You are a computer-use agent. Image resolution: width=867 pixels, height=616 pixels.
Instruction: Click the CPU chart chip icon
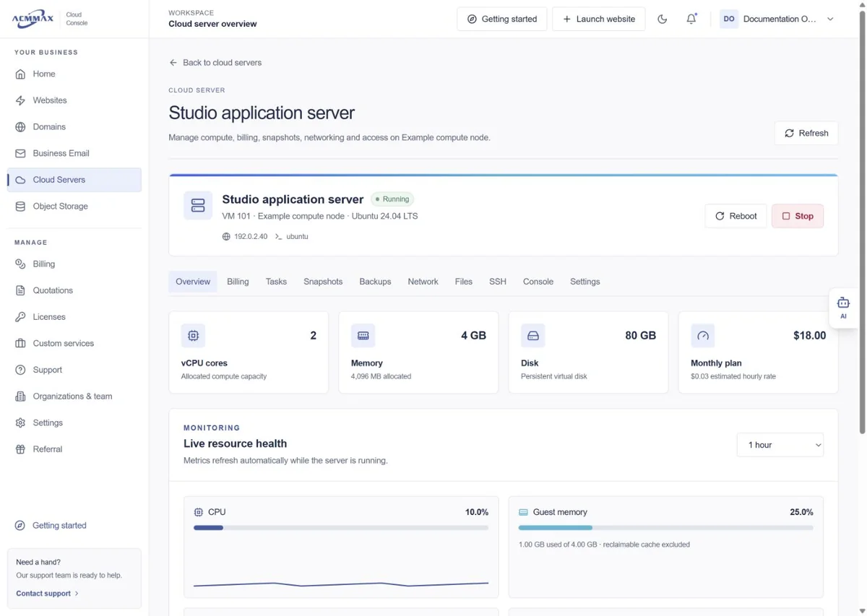point(199,512)
